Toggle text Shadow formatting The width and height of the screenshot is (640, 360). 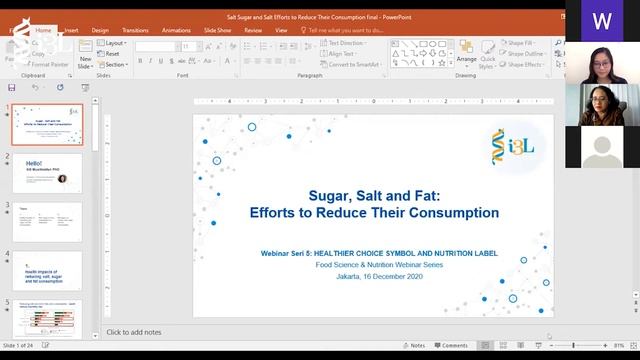pos(171,61)
